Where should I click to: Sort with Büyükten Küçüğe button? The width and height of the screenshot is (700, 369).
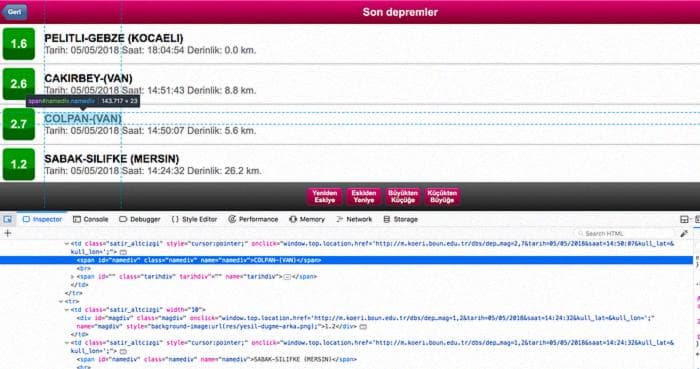point(403,197)
